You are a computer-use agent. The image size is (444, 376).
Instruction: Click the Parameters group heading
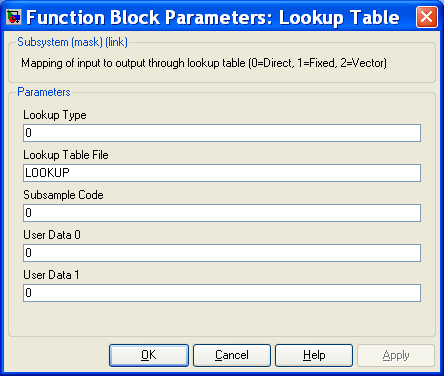(44, 92)
